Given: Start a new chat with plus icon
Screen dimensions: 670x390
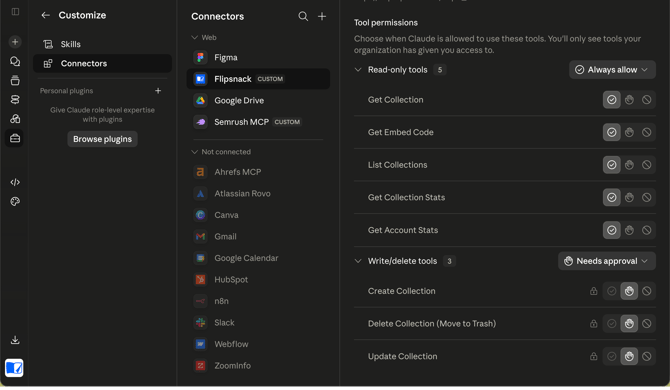Looking at the screenshot, I should point(15,42).
